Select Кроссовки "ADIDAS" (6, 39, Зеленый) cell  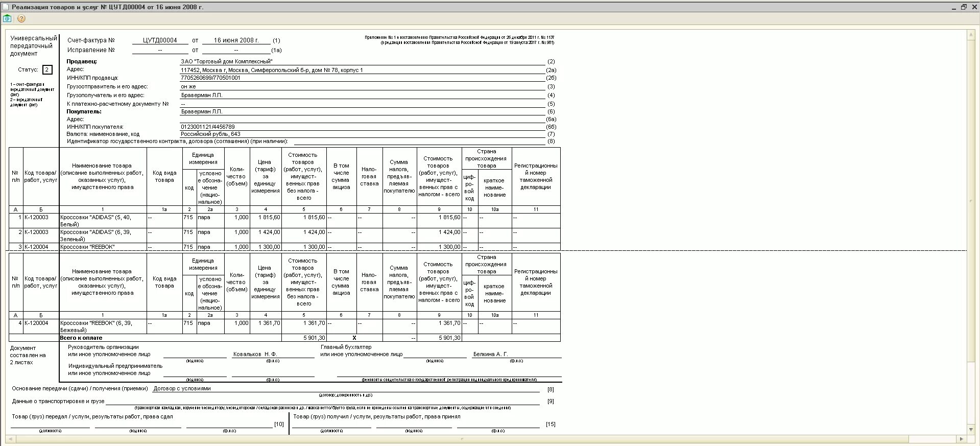pos(103,236)
